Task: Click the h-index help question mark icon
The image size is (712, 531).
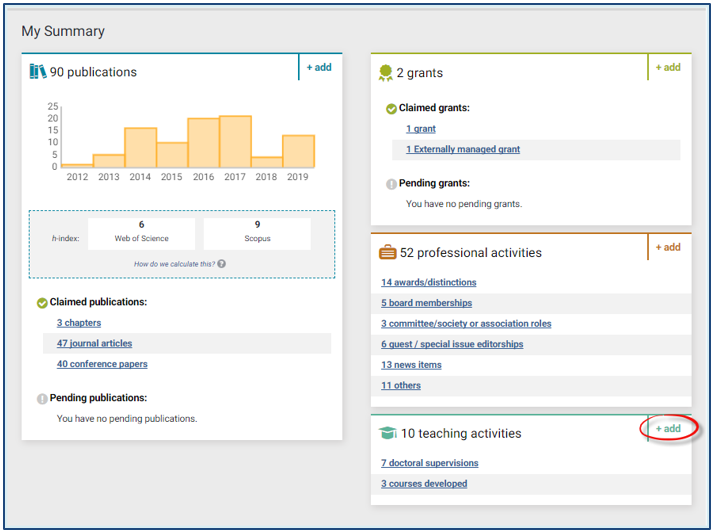Action: coord(221,264)
